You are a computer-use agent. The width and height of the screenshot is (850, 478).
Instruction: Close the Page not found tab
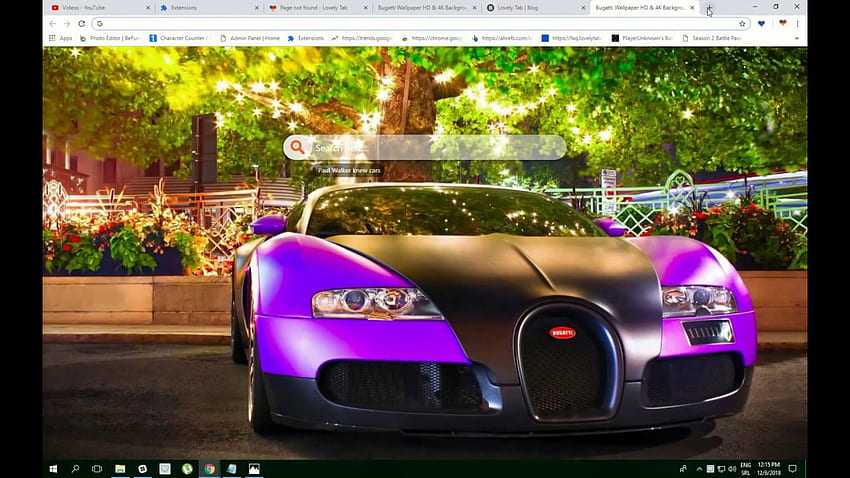[365, 8]
